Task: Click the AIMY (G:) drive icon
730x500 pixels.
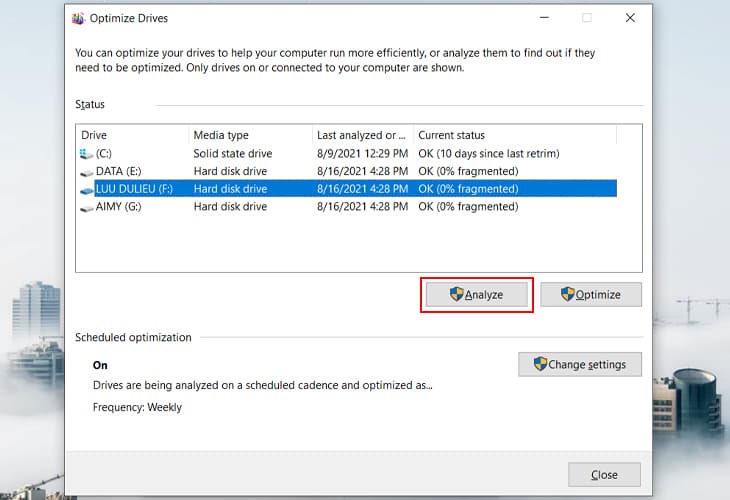Action: 86,207
